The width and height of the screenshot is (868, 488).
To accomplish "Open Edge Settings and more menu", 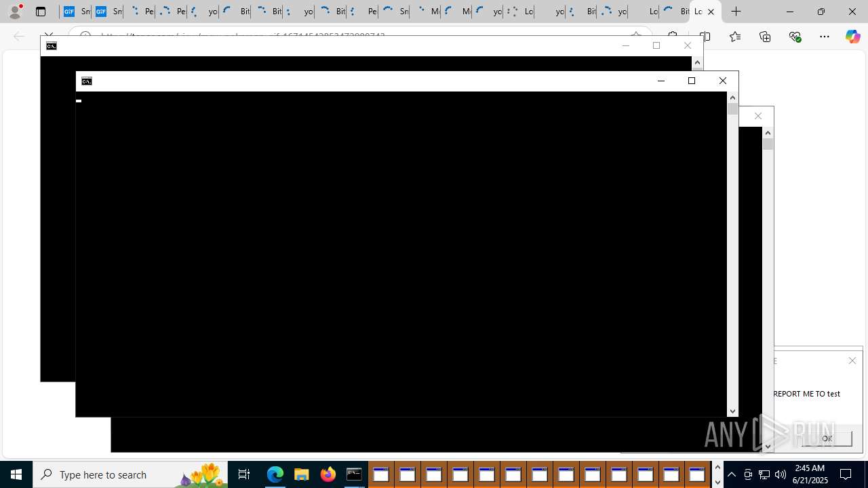I will (x=825, y=37).
